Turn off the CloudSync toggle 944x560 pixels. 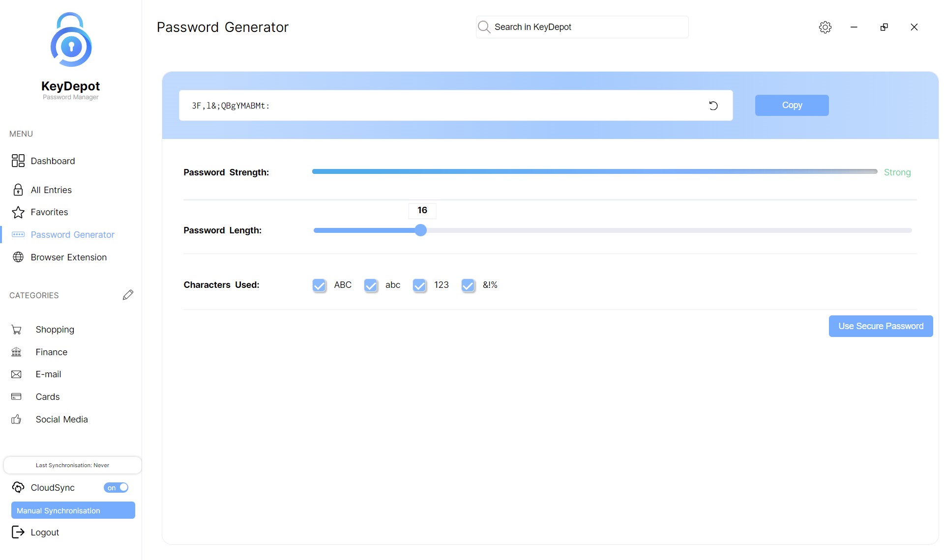pyautogui.click(x=116, y=487)
